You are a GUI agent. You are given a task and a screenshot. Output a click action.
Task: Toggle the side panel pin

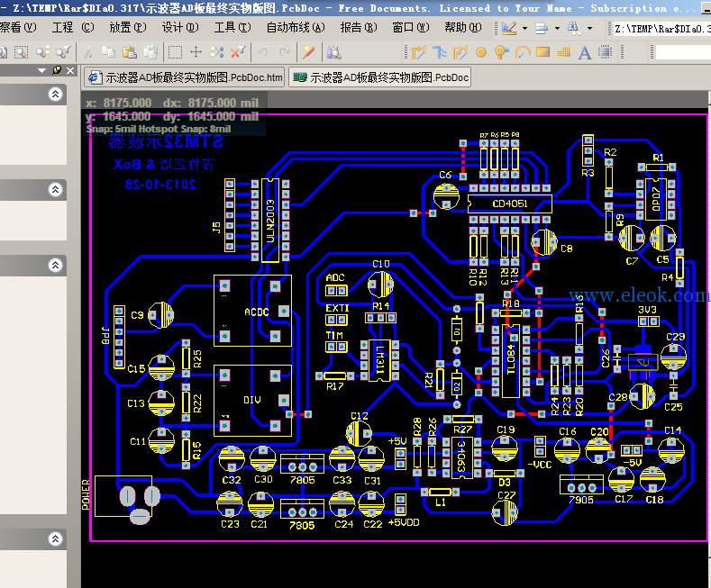57,70
